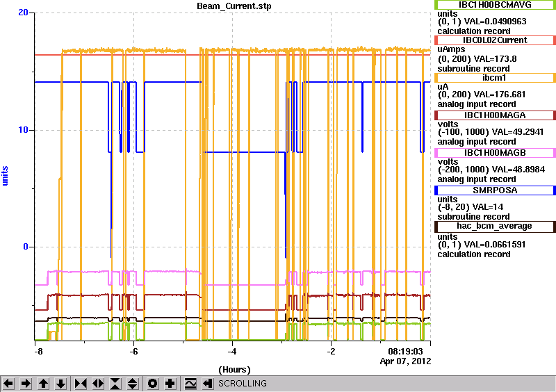556x392 pixels.
Task: Click 'calculation record' under IBC1H00BCMAVG
Action: click(474, 31)
